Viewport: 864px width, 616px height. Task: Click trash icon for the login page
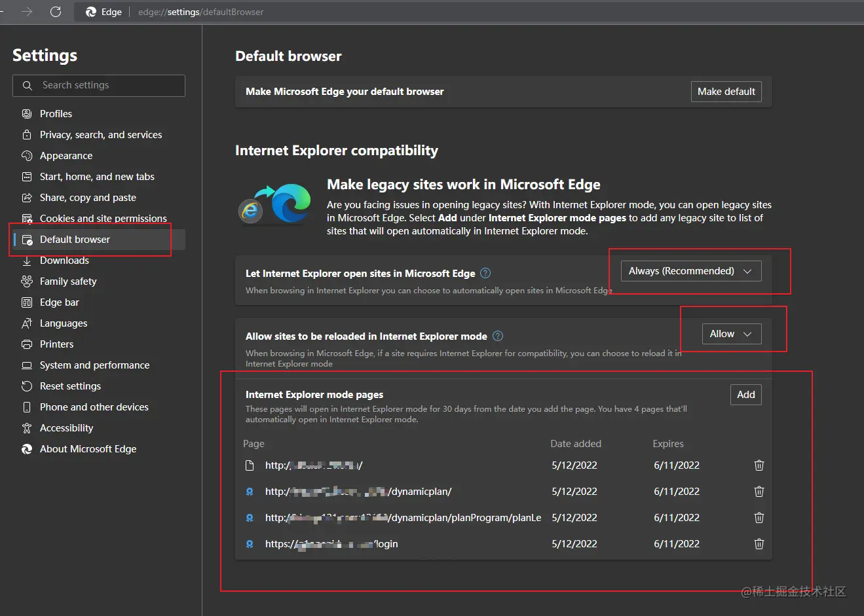(759, 544)
